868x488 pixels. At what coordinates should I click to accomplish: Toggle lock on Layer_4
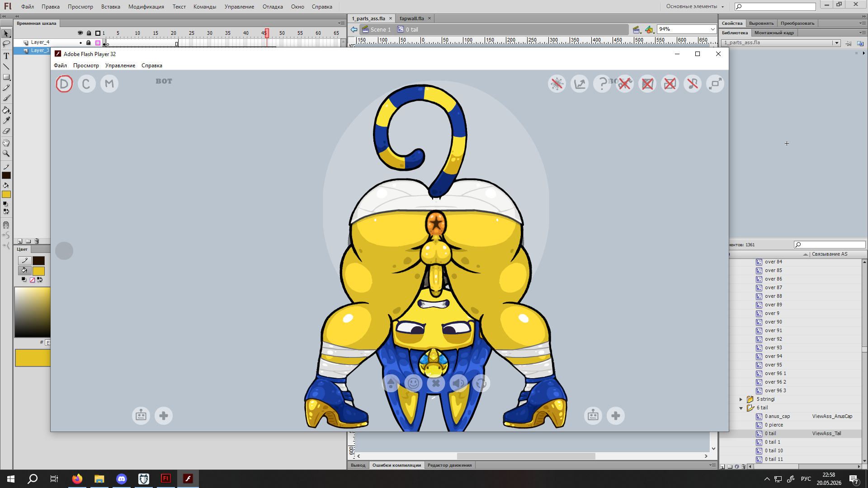[89, 43]
